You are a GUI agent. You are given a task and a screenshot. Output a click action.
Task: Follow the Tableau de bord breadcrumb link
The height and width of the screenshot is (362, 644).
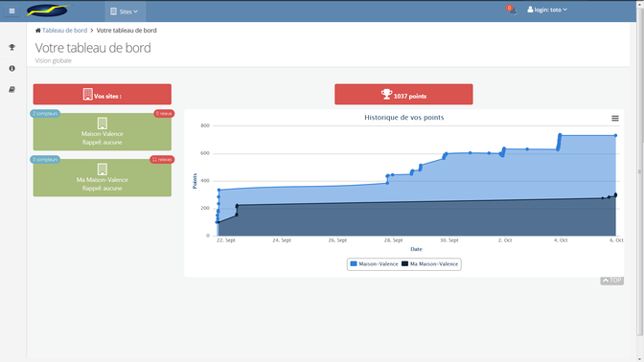click(x=64, y=31)
